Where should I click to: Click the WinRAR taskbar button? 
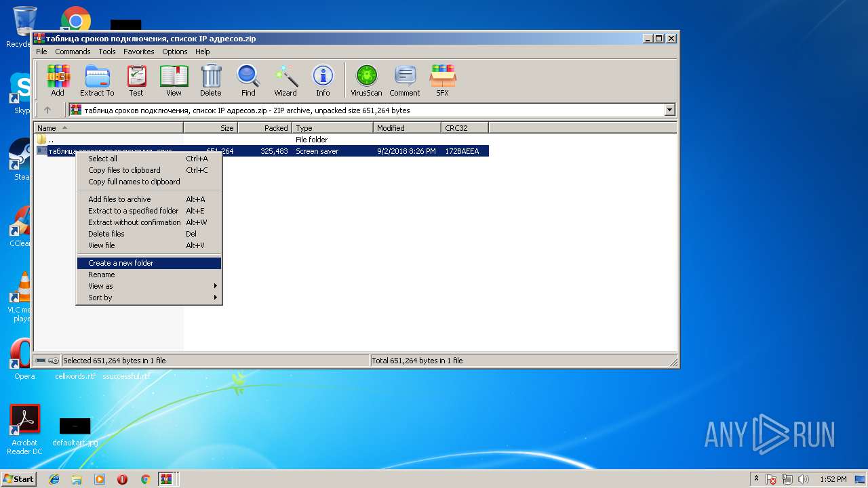coord(167,479)
